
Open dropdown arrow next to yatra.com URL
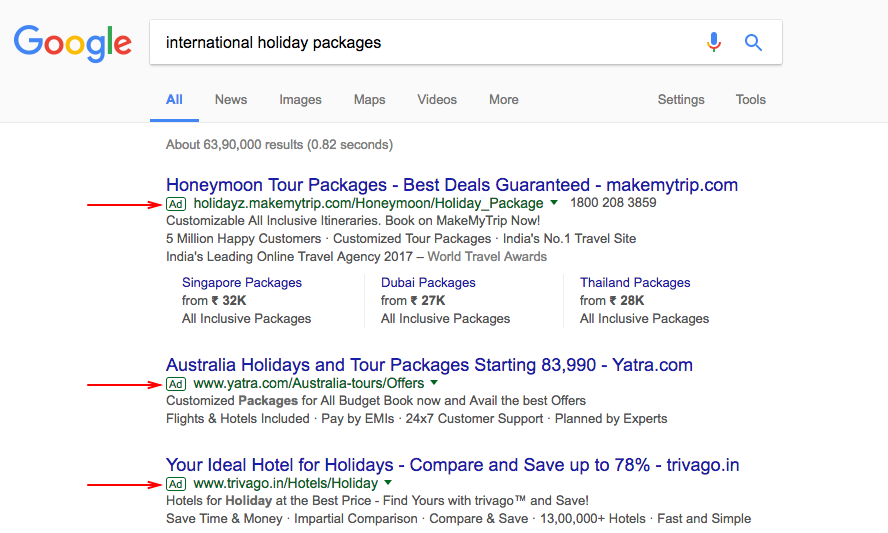coord(434,383)
